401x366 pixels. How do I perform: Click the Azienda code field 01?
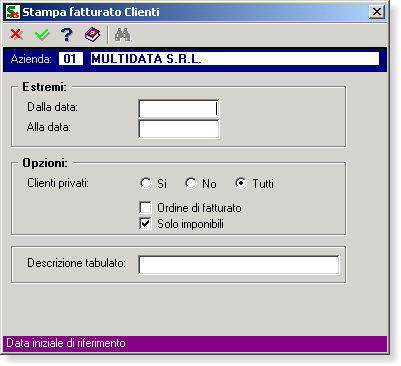(71, 59)
